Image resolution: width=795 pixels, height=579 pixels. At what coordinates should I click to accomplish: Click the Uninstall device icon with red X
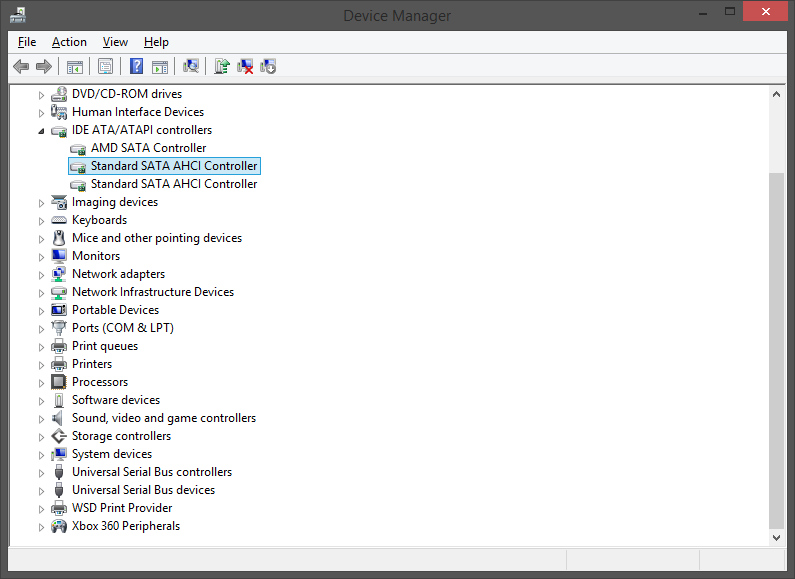coord(245,66)
